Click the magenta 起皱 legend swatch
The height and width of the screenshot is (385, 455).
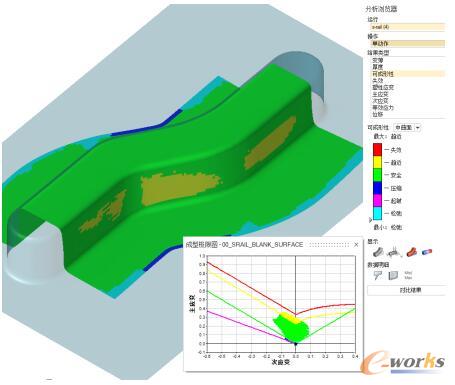click(x=377, y=200)
